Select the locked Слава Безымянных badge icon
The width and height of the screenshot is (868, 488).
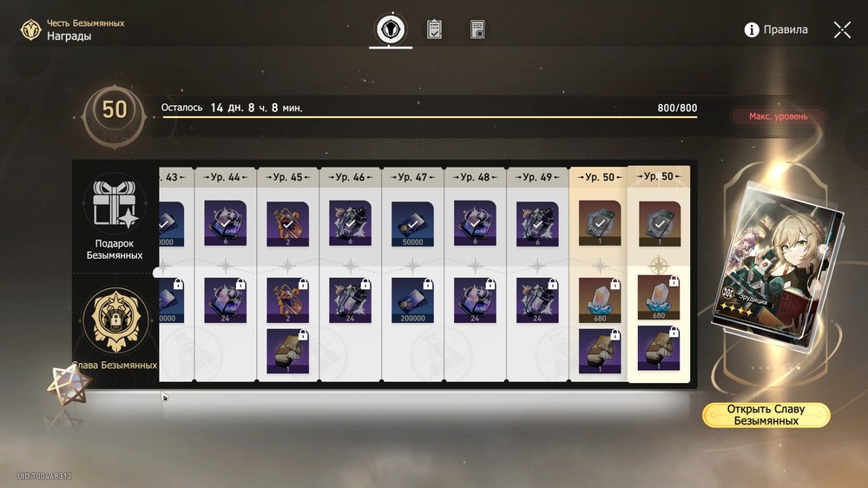click(x=115, y=320)
